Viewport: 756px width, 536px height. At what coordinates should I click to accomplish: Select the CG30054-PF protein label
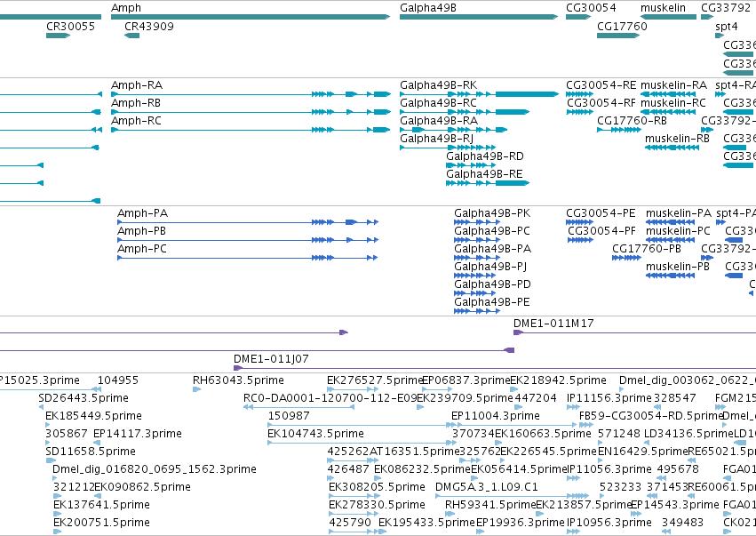601,231
